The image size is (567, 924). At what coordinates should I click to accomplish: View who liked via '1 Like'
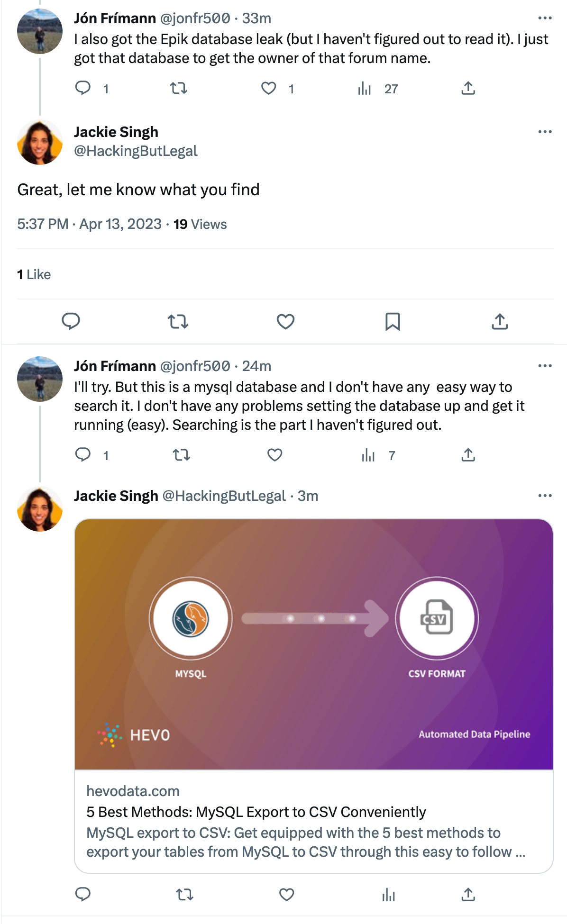coord(34,274)
